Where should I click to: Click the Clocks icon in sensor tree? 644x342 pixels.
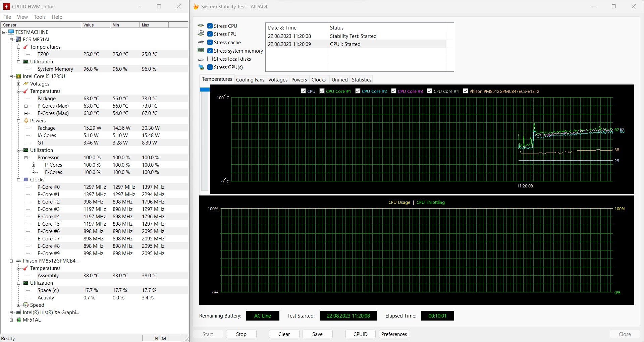point(26,180)
